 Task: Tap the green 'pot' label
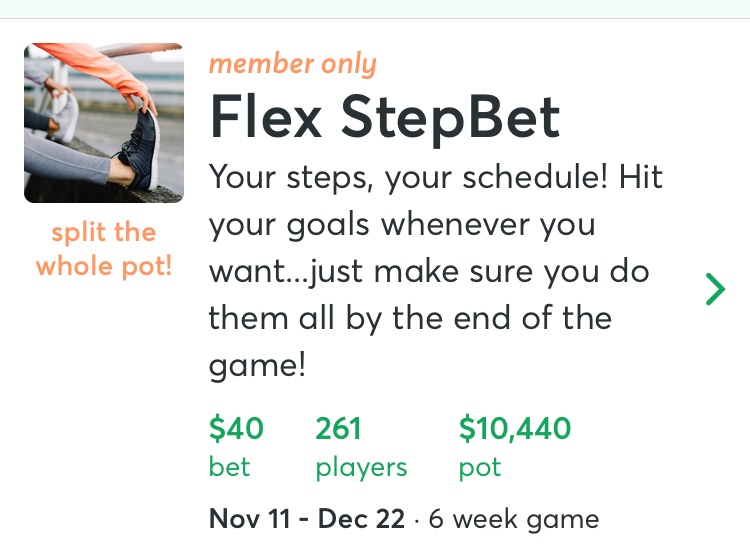pyautogui.click(x=479, y=467)
